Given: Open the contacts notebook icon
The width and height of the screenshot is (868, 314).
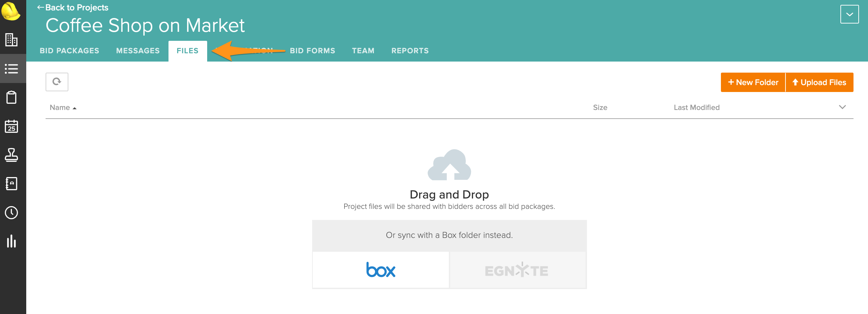Looking at the screenshot, I should tap(11, 184).
